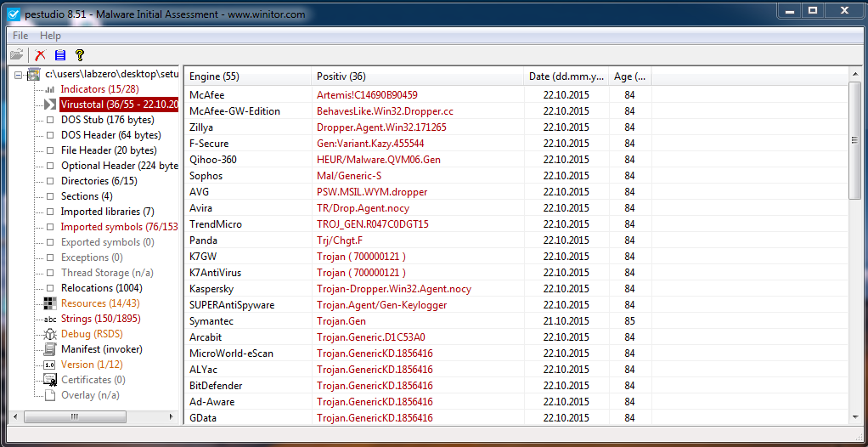Image resolution: width=868 pixels, height=447 pixels.
Task: Toggle the box beside Directories (6/15)
Action: [50, 181]
